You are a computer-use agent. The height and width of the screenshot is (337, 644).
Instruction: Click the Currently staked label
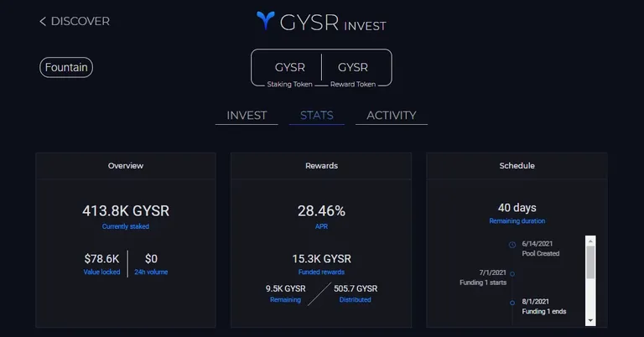126,226
